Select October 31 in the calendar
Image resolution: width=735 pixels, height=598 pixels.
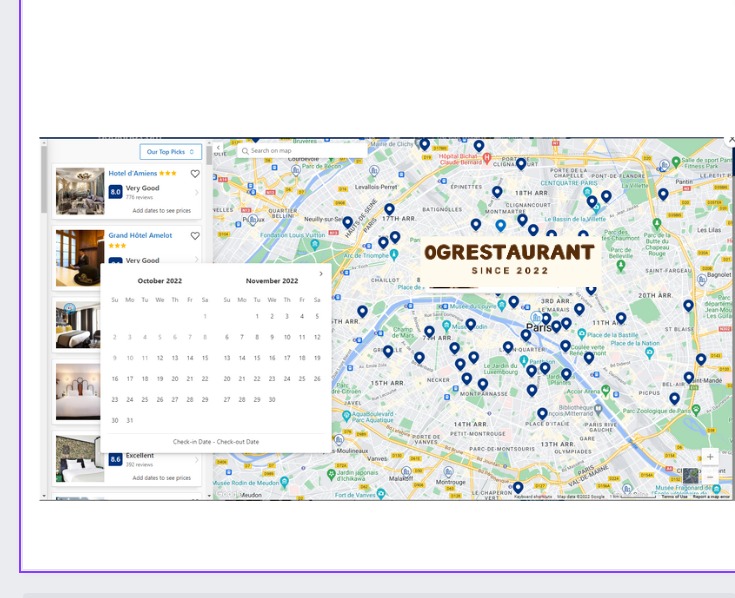tap(130, 420)
